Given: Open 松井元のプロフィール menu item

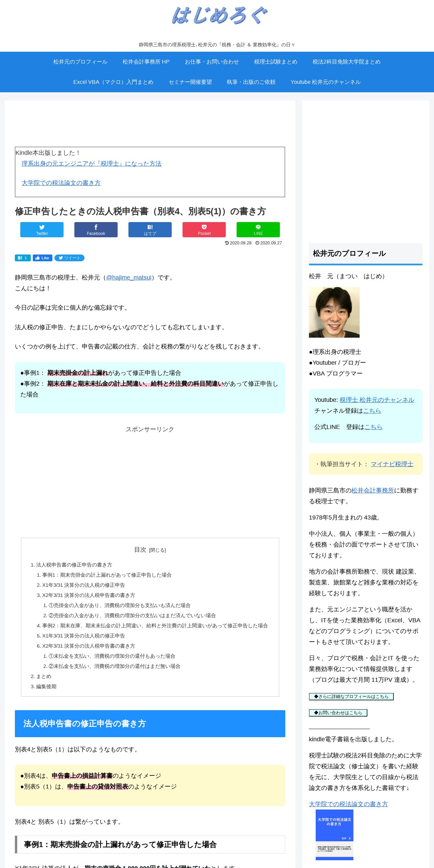Looking at the screenshot, I should (x=80, y=62).
